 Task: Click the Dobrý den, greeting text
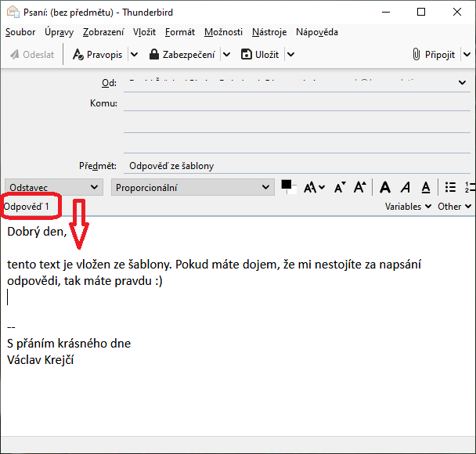click(x=37, y=232)
